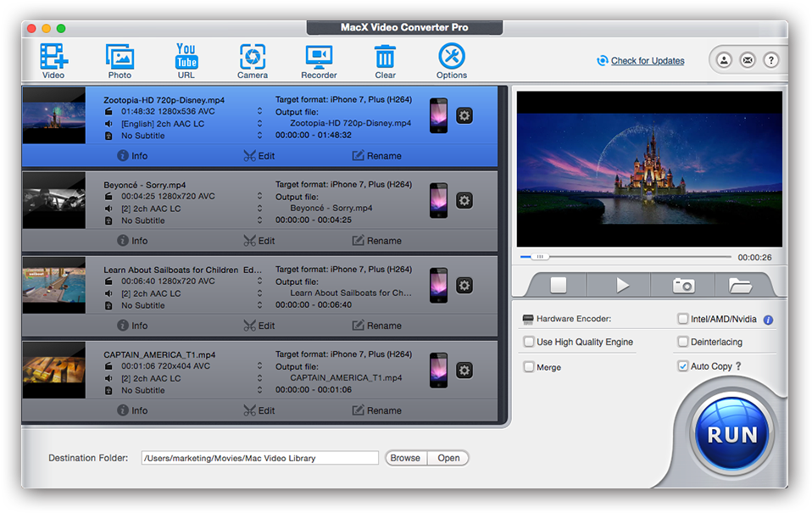The image size is (812, 513).
Task: Select the CAPTAIN_AMERICA_T1 thumbnail
Action: pos(54,371)
